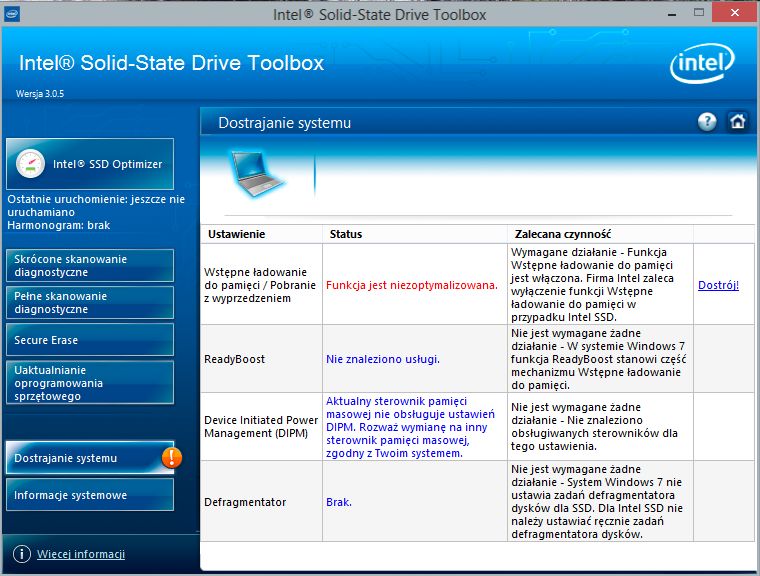Viewport: 760px width, 576px height.
Task: Click the Dostrój! link
Action: tap(718, 285)
